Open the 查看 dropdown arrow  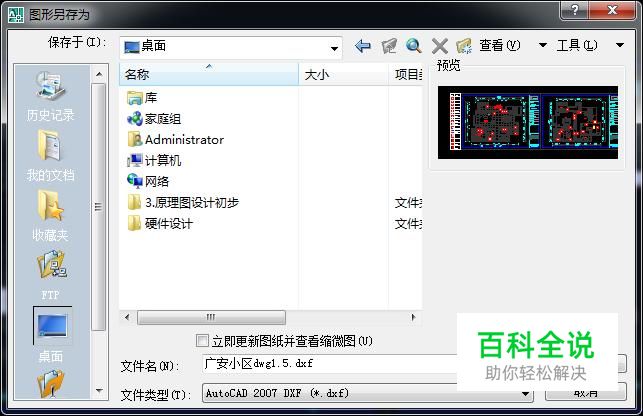point(543,45)
